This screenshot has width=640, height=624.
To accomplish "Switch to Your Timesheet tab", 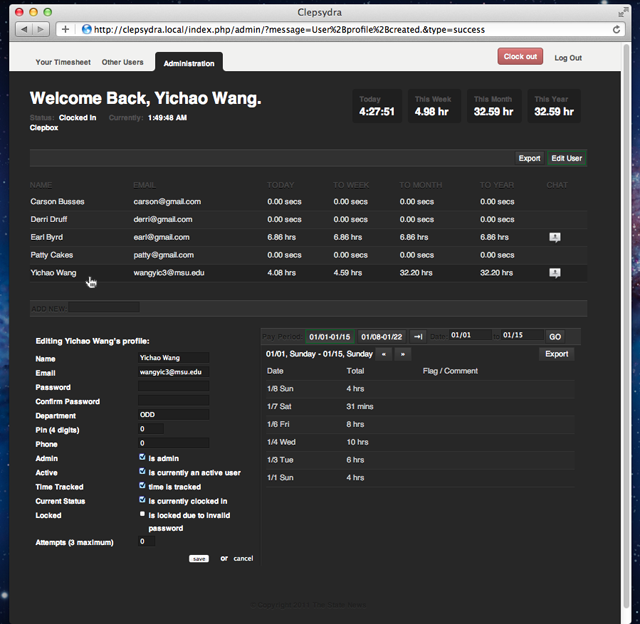I will 63,62.
